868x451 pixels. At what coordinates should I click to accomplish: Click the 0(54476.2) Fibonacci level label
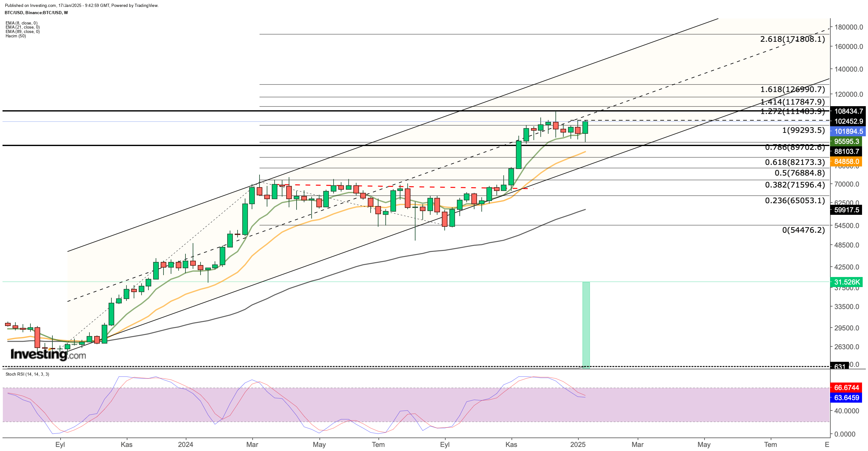804,230
